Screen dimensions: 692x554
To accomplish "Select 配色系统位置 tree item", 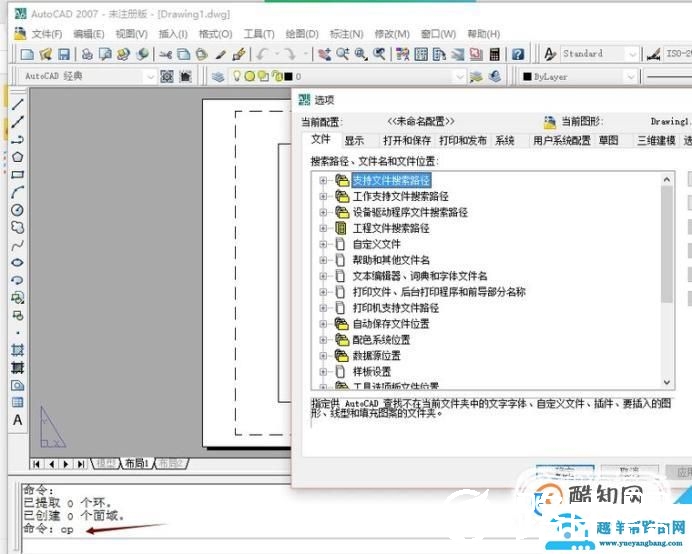I will point(381,340).
